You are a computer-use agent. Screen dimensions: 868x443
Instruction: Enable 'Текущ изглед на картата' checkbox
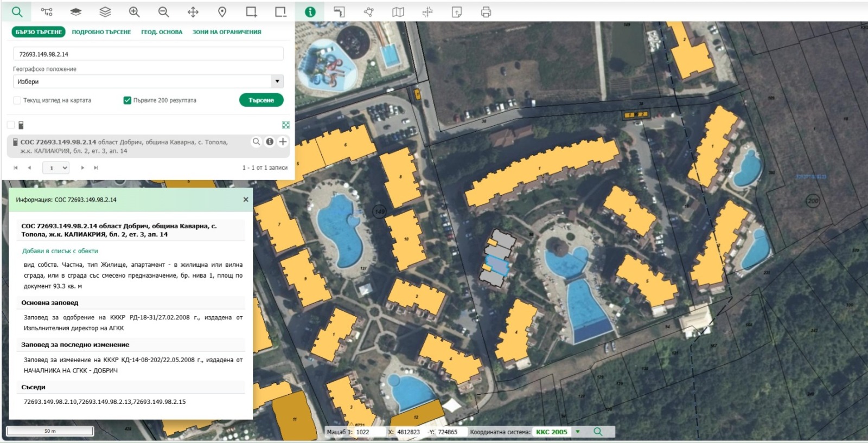[x=17, y=100]
